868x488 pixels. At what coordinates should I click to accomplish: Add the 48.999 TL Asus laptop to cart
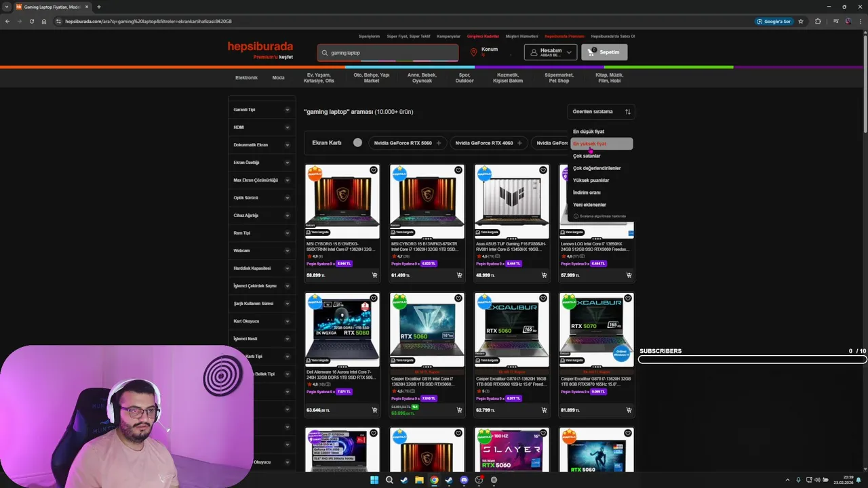tap(544, 275)
